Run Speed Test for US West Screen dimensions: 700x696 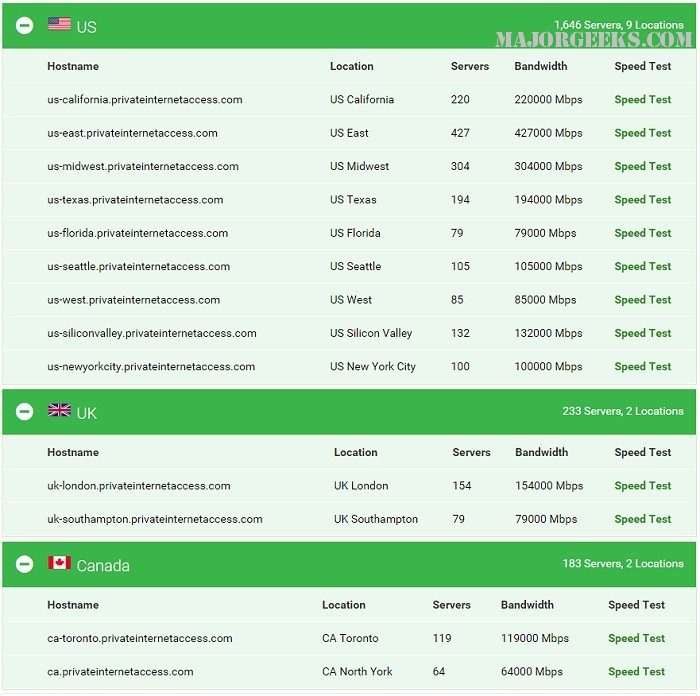pyautogui.click(x=642, y=300)
